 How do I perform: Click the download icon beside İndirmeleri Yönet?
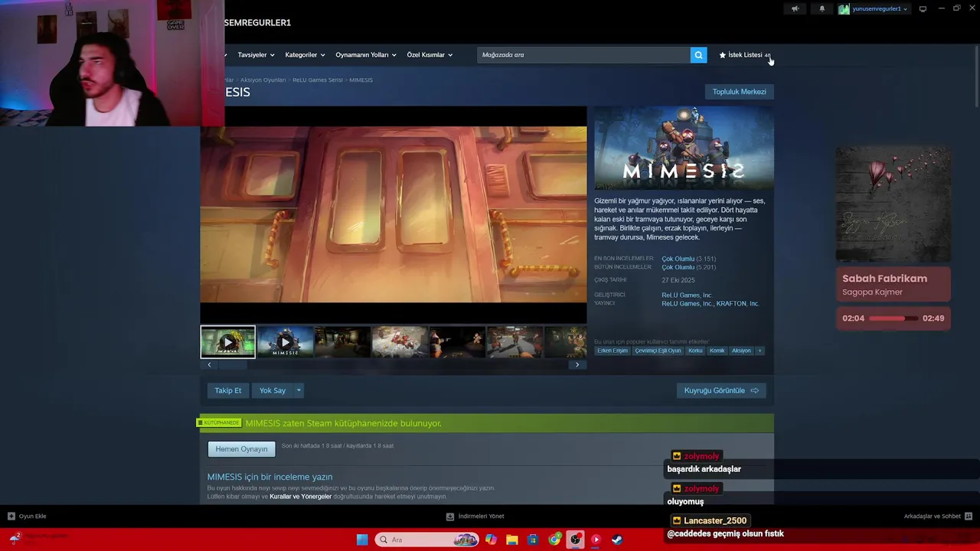[x=450, y=516]
